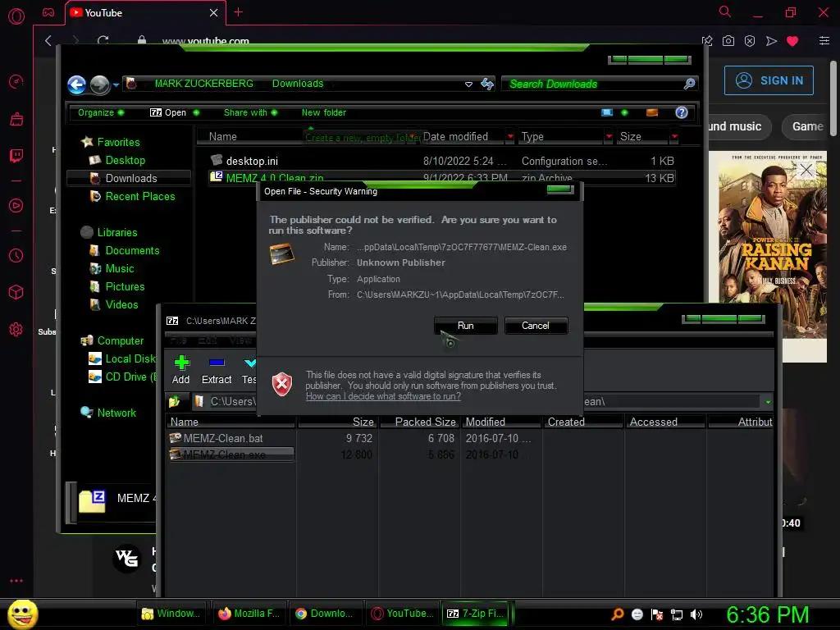Select Downloads in the navigation pane
The width and height of the screenshot is (840, 630).
click(x=129, y=178)
